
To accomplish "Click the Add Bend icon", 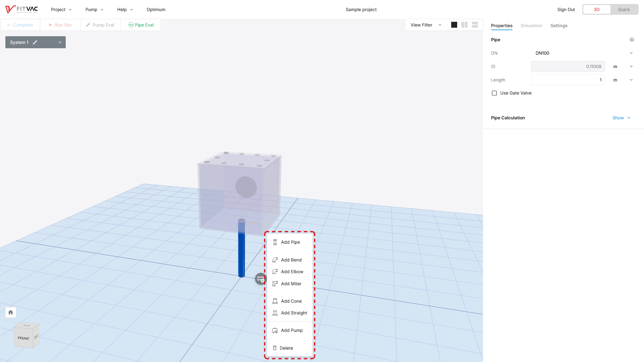I will 275,260.
